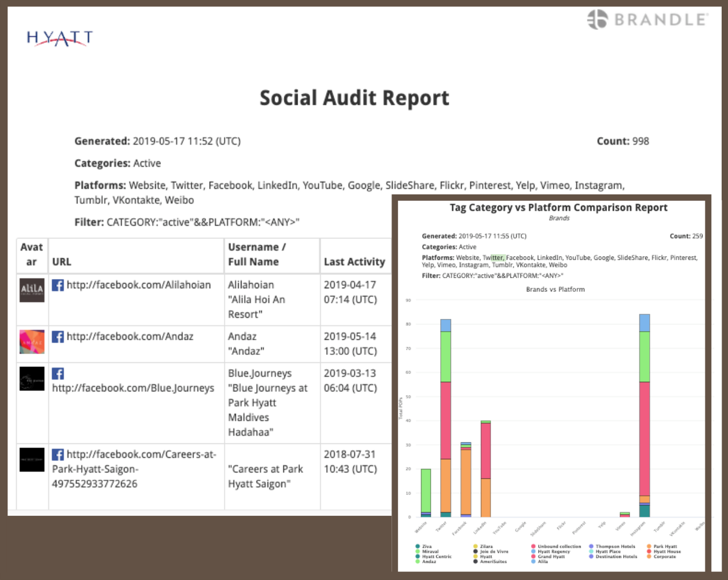Toggle the Andaz legend entry
Screen dimensions: 728x580
pos(426,562)
